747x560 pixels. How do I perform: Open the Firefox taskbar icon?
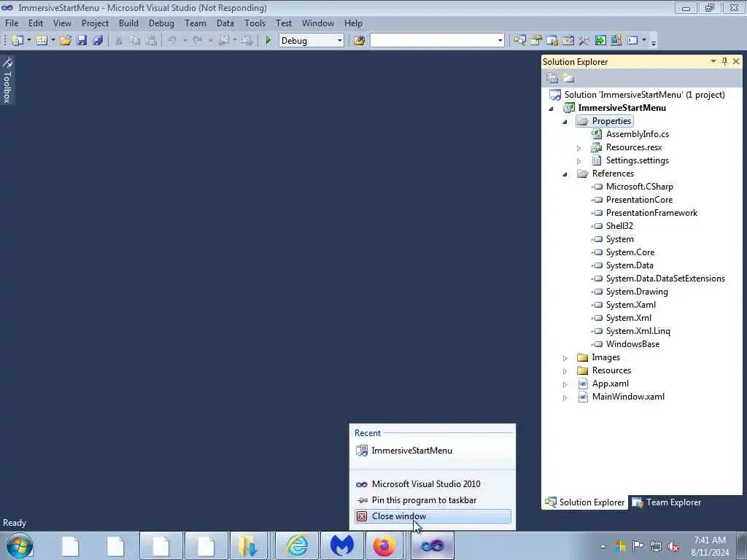[384, 545]
